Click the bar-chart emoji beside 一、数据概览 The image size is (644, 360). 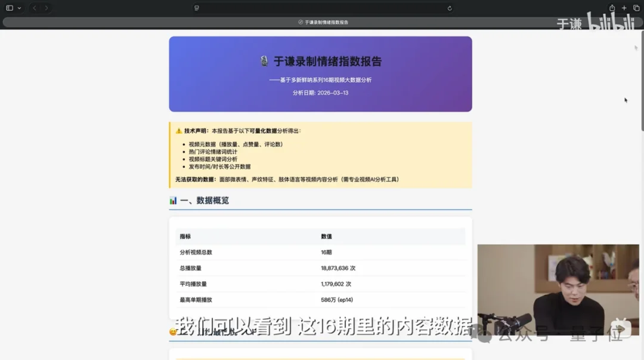click(172, 200)
